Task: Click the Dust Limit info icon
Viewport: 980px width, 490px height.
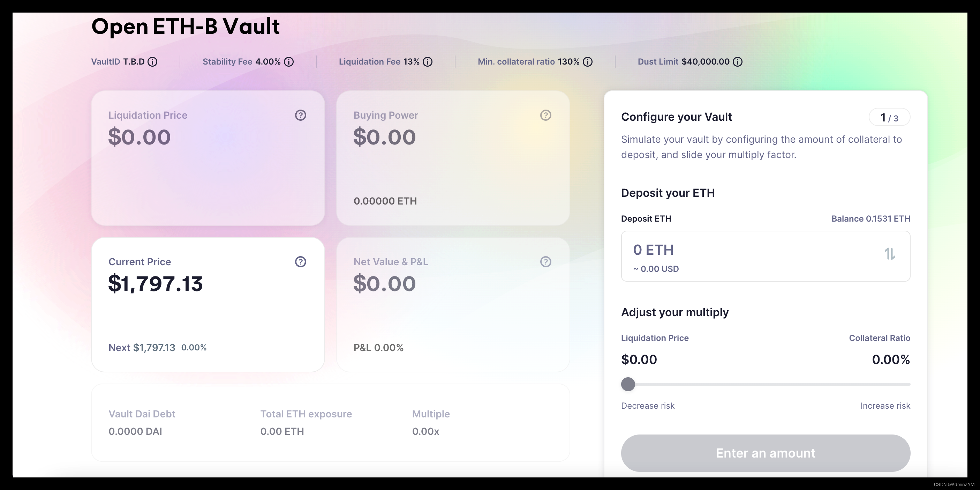Action: tap(738, 62)
